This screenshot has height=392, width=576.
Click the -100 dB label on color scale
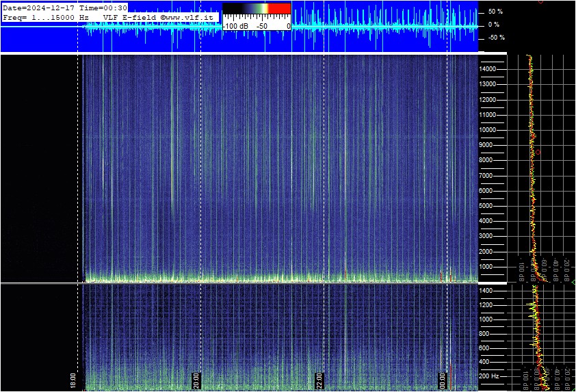point(236,27)
